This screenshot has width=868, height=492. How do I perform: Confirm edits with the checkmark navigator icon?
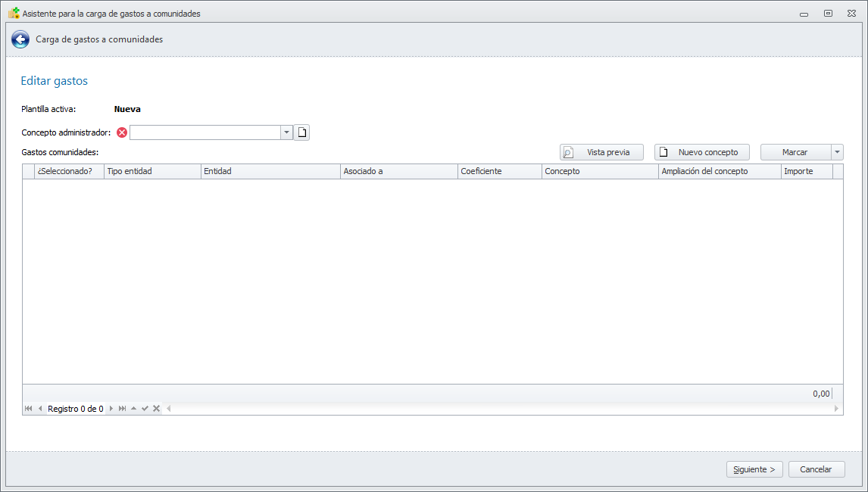coord(145,409)
